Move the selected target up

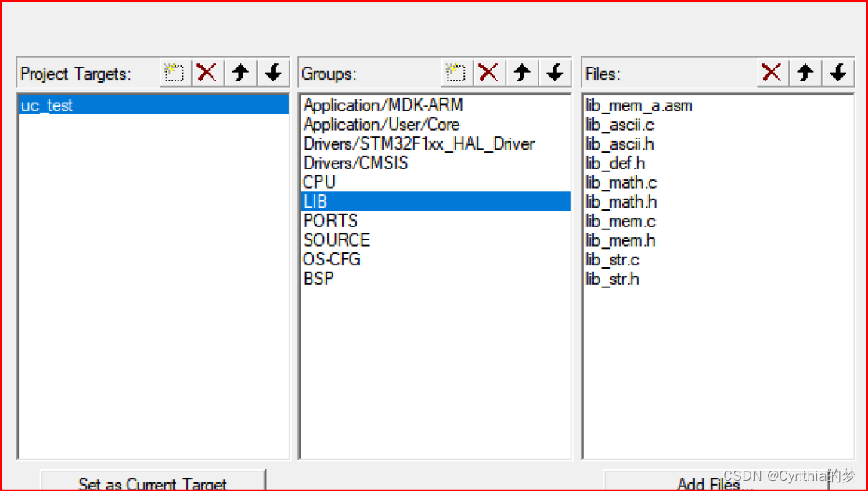(240, 73)
